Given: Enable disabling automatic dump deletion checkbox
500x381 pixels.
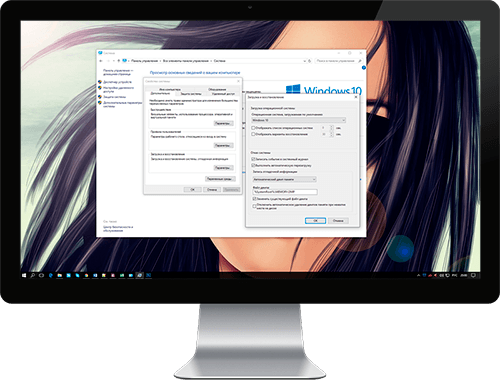Looking at the screenshot, I should coord(254,206).
